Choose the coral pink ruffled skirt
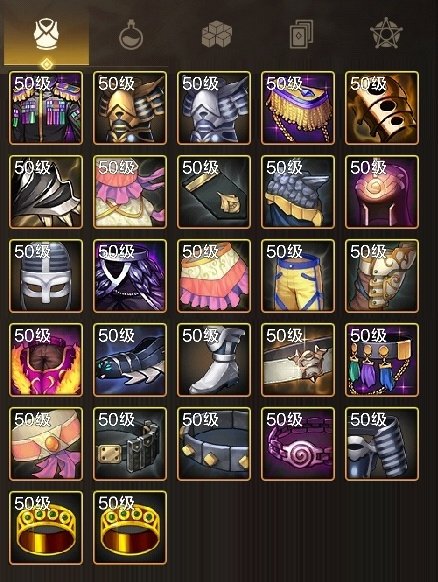The image size is (438, 582). [214, 276]
